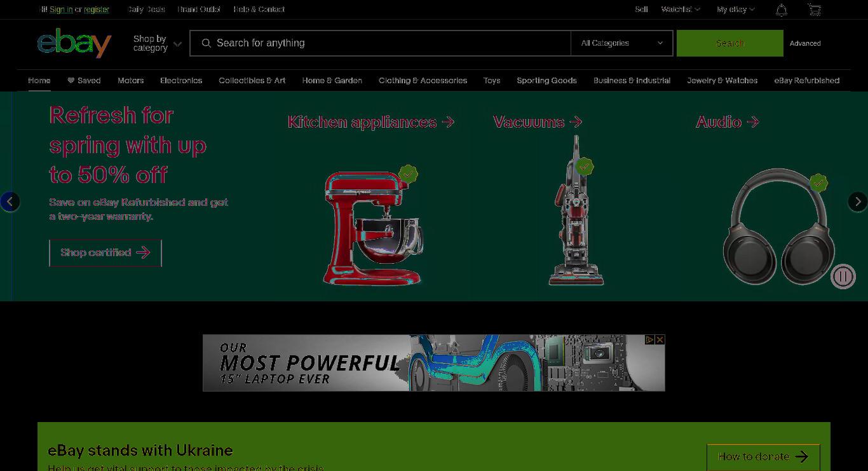Open Advanced search
868x471 pixels.
tap(805, 43)
